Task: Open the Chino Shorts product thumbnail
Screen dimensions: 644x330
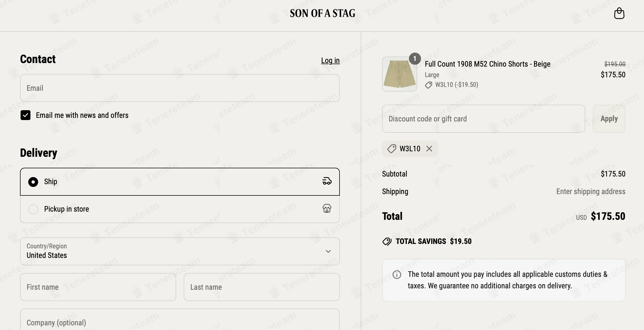Action: pos(400,74)
